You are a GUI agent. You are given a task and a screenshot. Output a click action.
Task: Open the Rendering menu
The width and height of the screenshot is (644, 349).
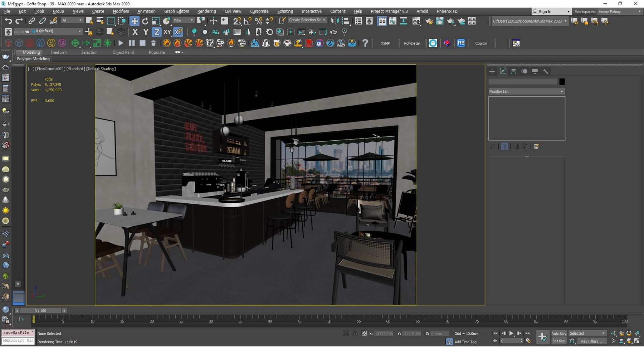point(206,11)
